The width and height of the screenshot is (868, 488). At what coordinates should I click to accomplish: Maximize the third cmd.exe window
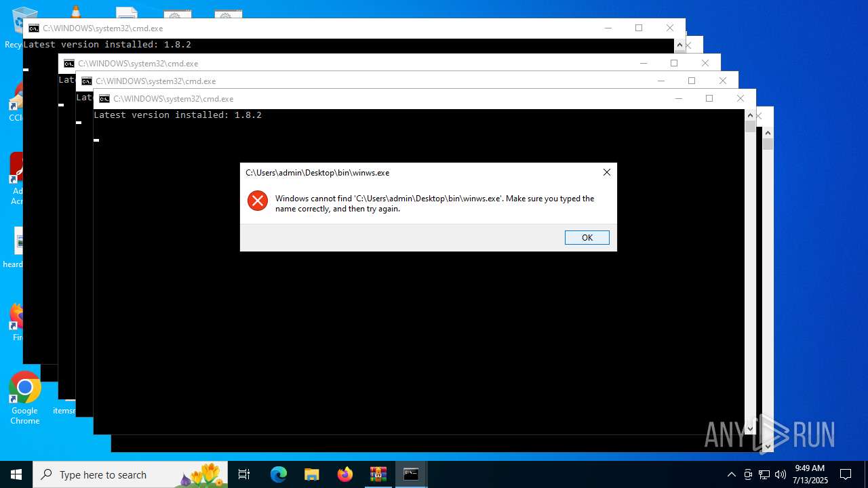[x=692, y=81]
